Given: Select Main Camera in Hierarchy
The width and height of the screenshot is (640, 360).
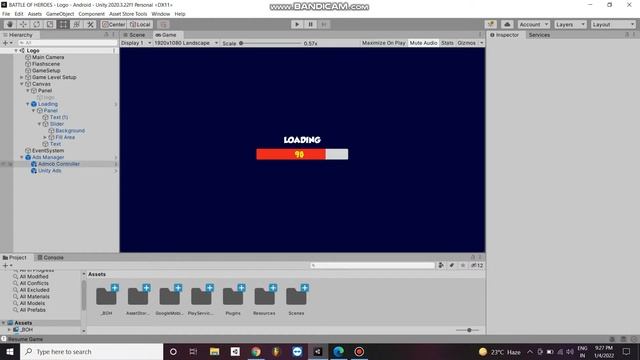Looking at the screenshot, I should [x=48, y=57].
